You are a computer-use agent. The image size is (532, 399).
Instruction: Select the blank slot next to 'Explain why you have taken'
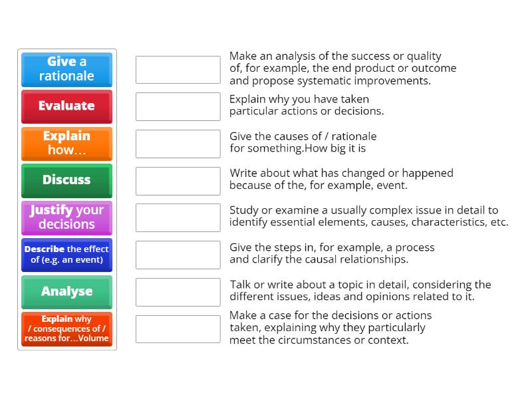(178, 106)
